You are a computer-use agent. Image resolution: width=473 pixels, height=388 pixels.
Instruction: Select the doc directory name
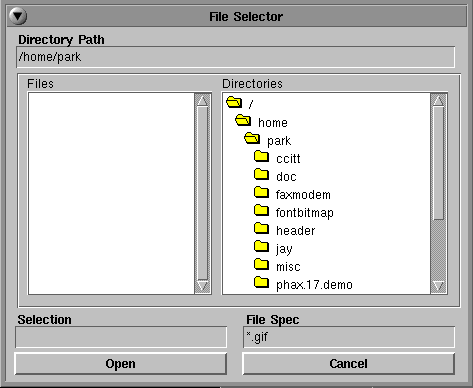point(286,177)
